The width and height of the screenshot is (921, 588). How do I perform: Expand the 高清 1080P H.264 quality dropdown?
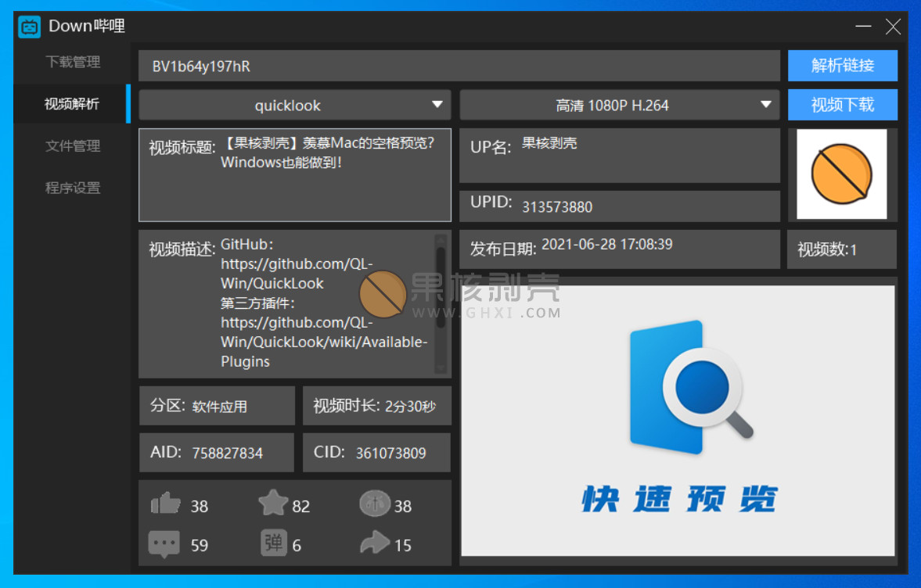coord(619,106)
